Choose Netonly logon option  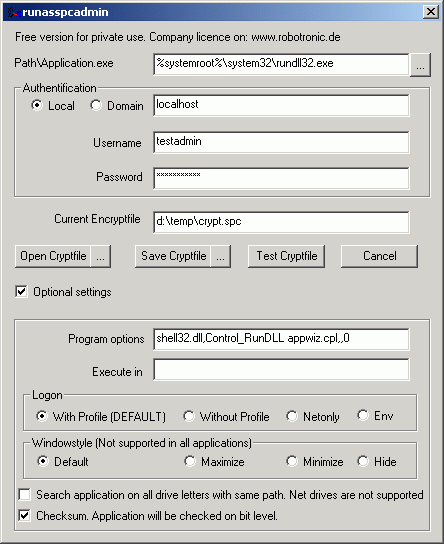tap(292, 416)
